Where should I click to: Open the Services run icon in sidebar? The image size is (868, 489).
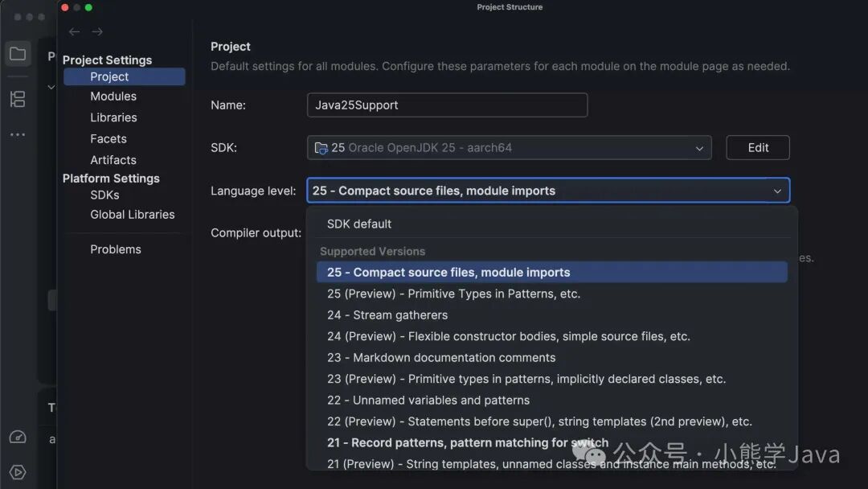click(18, 472)
